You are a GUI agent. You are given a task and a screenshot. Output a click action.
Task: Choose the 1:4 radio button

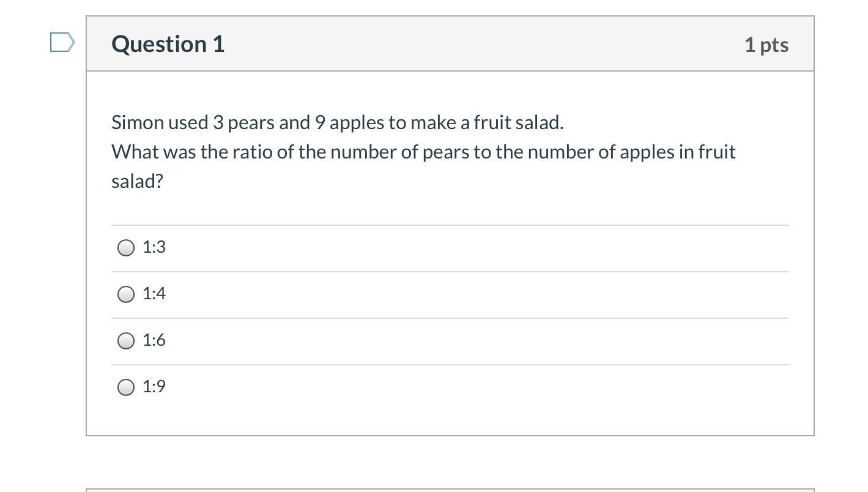tap(126, 294)
